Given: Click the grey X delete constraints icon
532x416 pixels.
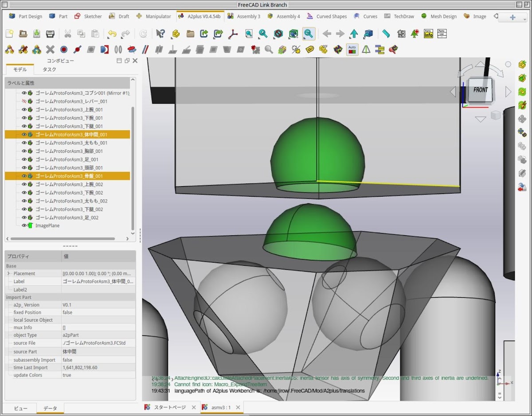Looking at the screenshot, I should (x=50, y=49).
